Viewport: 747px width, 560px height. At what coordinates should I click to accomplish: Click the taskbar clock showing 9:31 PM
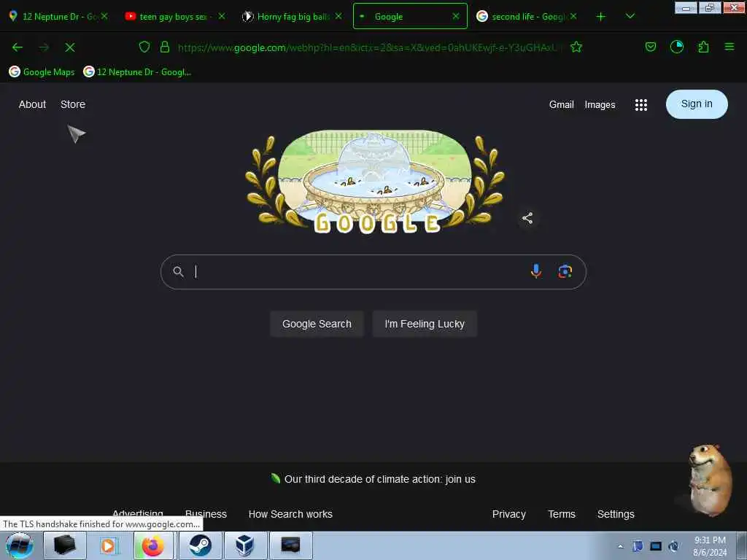tap(710, 546)
